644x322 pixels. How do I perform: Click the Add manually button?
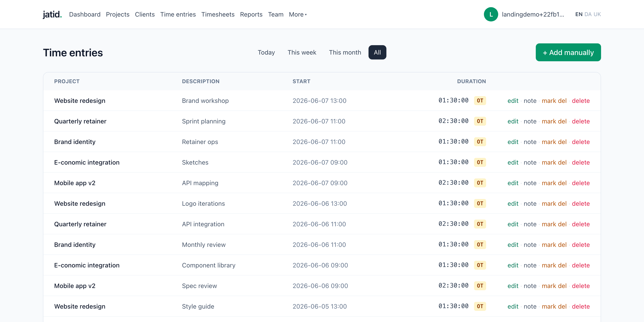pyautogui.click(x=568, y=52)
